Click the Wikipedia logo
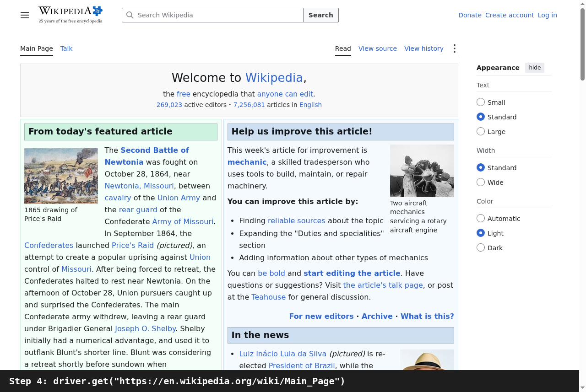586x392 pixels. [x=71, y=15]
